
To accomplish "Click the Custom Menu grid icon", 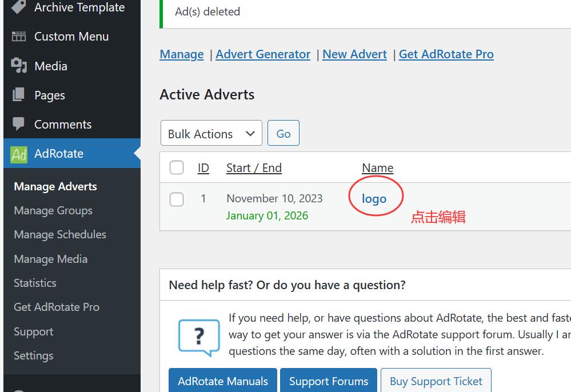I will point(19,37).
